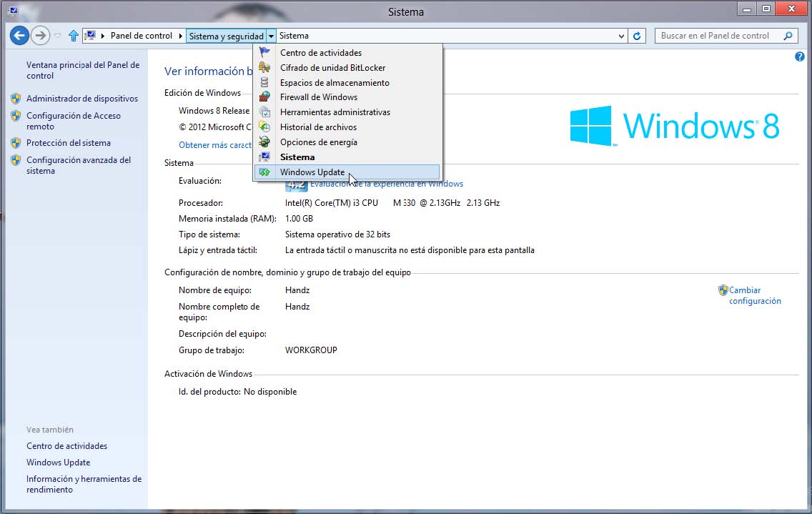Screen dimensions: 812x514
Task: Click the Firewall de Windows icon
Action: pyautogui.click(x=264, y=97)
